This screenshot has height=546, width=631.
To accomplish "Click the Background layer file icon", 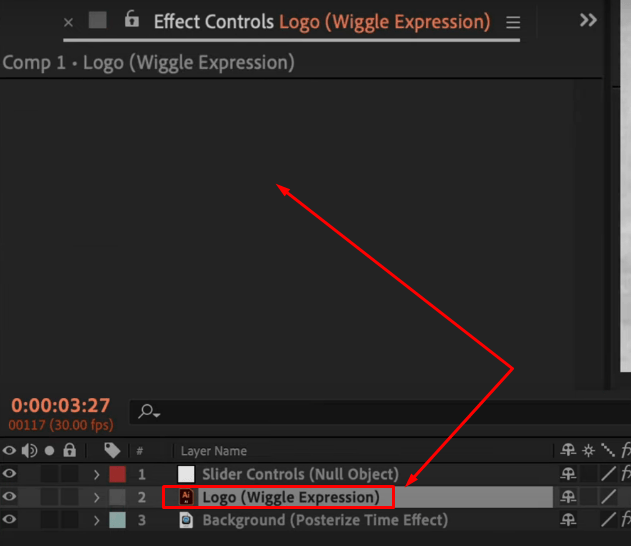I will [x=186, y=520].
